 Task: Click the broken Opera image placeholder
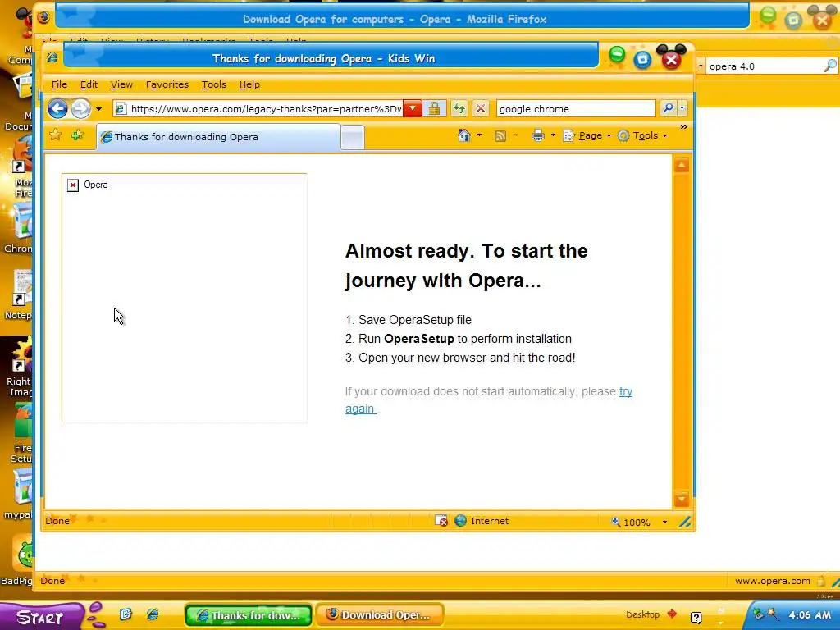(185, 298)
